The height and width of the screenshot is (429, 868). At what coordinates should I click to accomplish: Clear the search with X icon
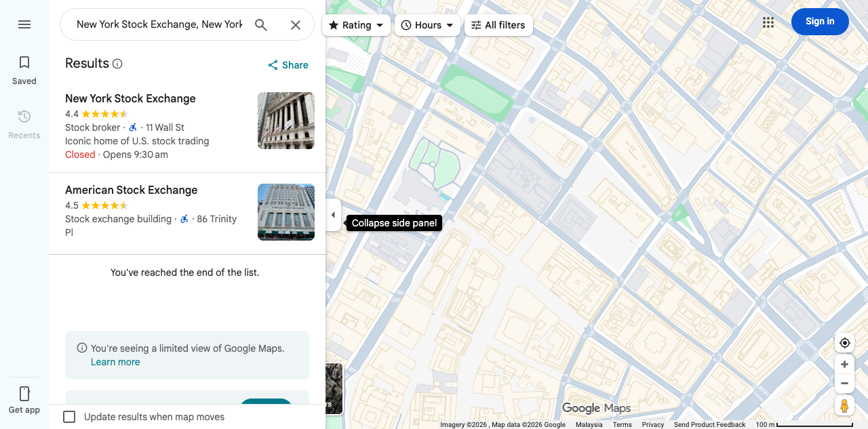[x=296, y=24]
